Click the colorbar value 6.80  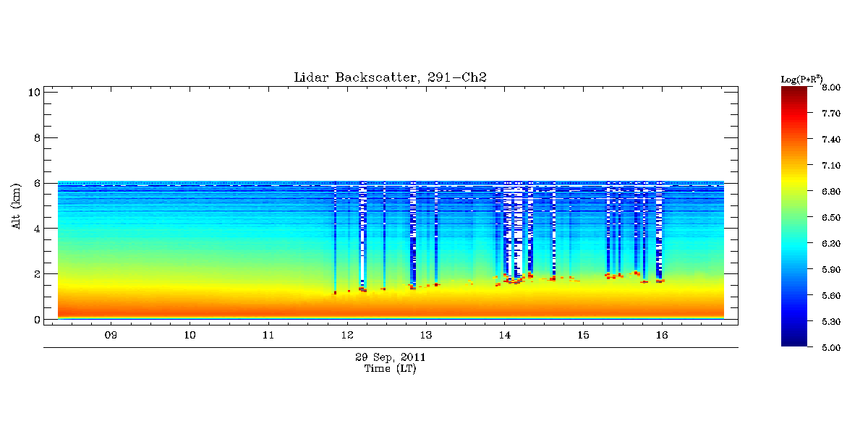tap(831, 192)
